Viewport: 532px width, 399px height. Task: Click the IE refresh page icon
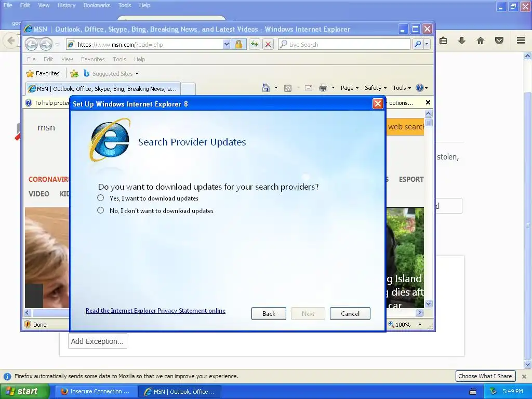(255, 45)
